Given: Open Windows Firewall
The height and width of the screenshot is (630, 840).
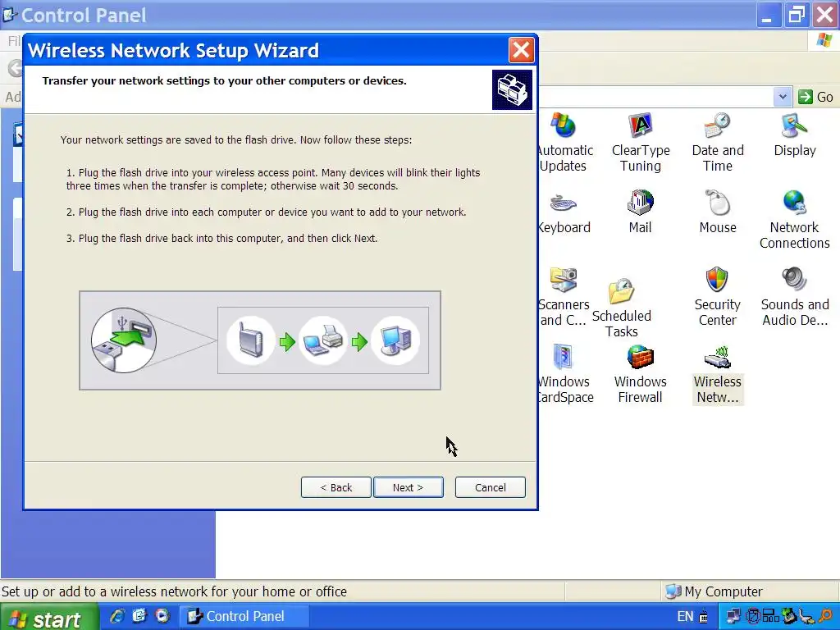Looking at the screenshot, I should (x=640, y=374).
